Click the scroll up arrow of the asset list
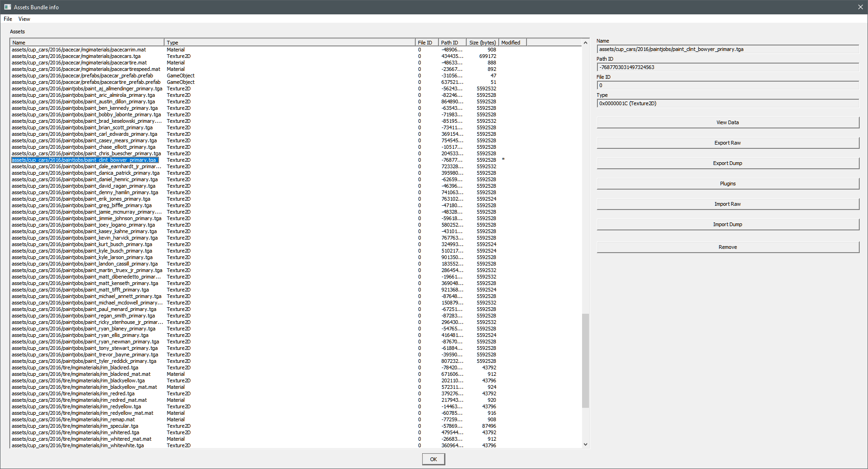868x469 pixels. coord(585,43)
